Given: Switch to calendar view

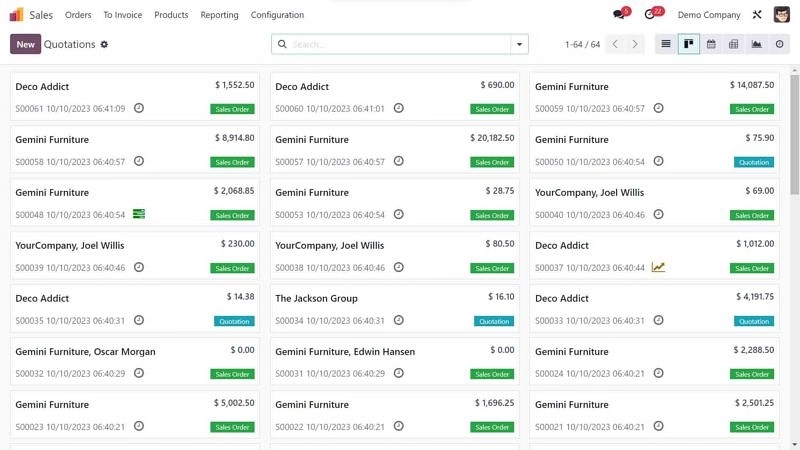Looking at the screenshot, I should click(x=711, y=44).
